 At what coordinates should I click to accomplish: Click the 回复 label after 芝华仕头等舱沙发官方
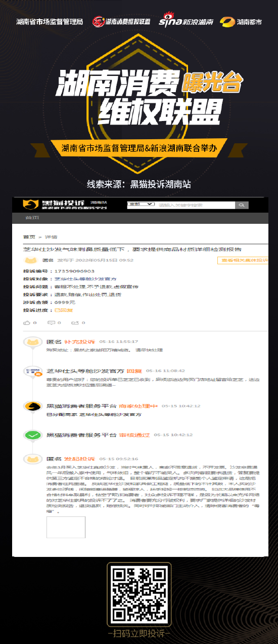coord(134,371)
